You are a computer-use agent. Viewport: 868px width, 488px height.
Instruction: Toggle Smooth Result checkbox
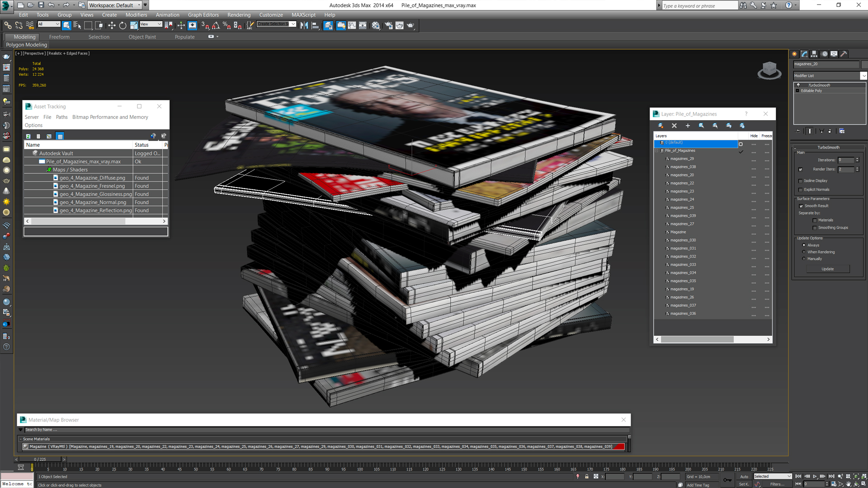pos(801,206)
